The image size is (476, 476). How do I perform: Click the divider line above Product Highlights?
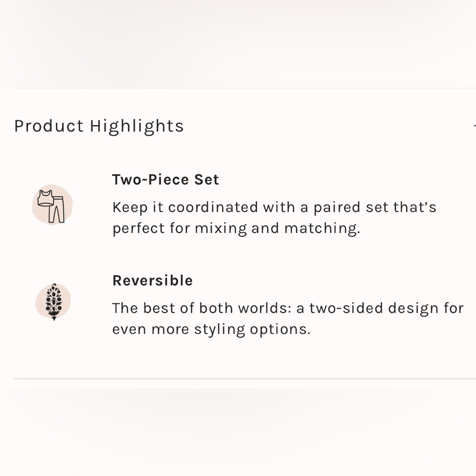coord(238,88)
